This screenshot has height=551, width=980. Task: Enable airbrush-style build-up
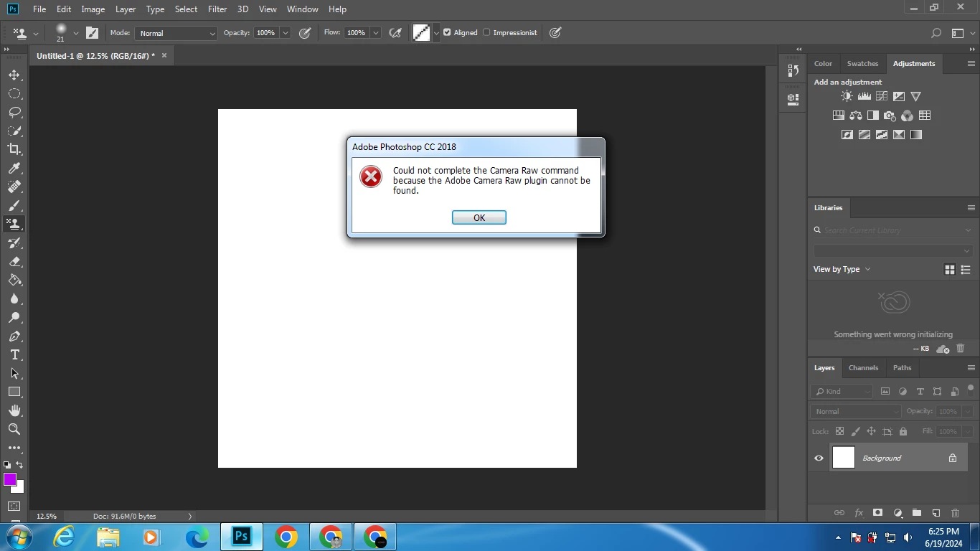[395, 33]
